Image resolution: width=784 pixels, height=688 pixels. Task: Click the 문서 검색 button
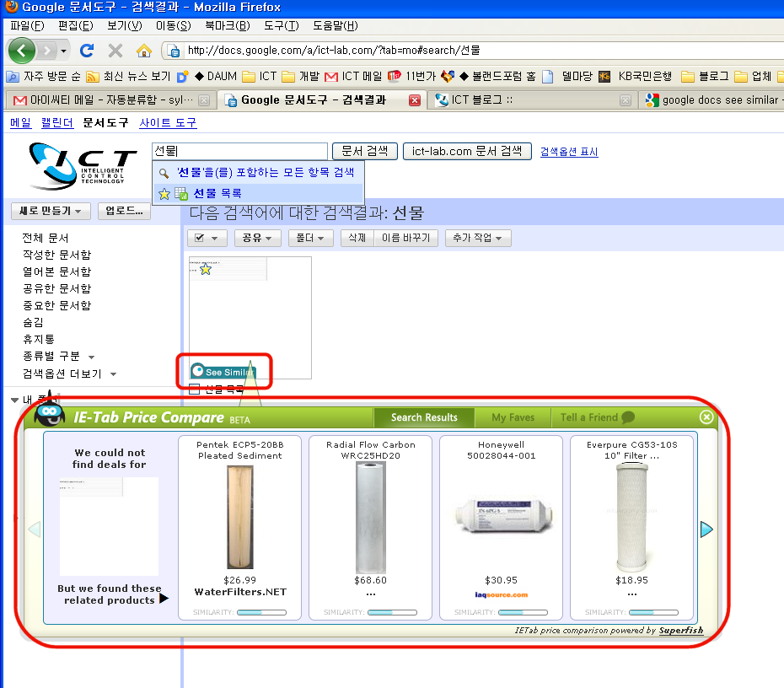tap(365, 152)
